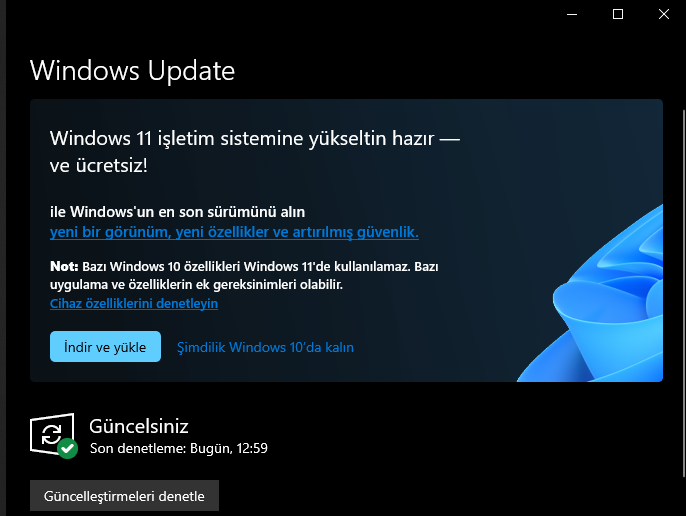The width and height of the screenshot is (686, 516).
Task: Click the İndir ve yükle button
Action: [x=105, y=347]
